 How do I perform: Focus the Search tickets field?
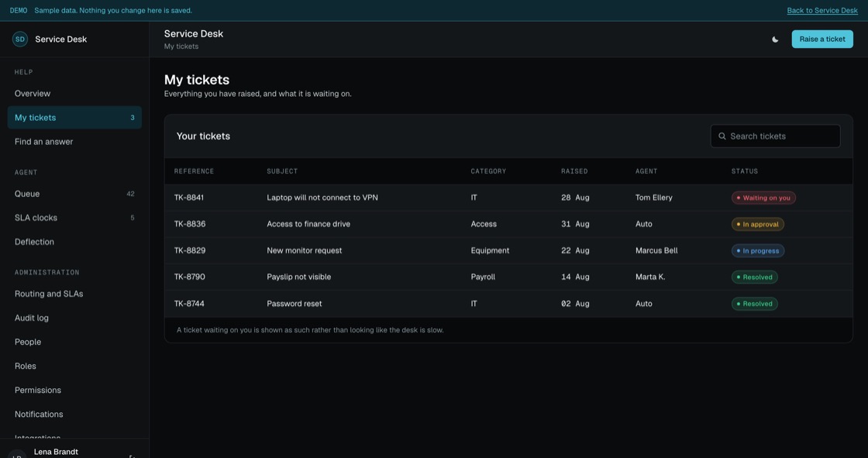click(775, 136)
